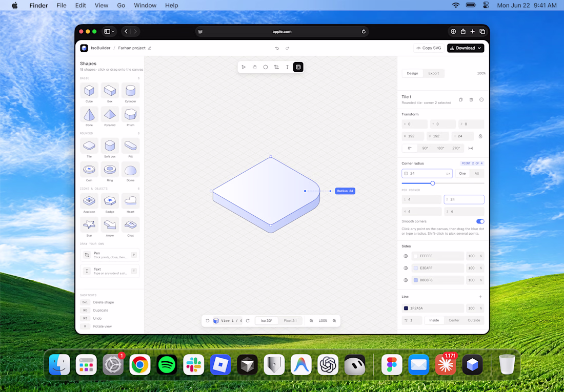The height and width of the screenshot is (392, 564).
Task: Add the Heart icon shape
Action: point(131,201)
